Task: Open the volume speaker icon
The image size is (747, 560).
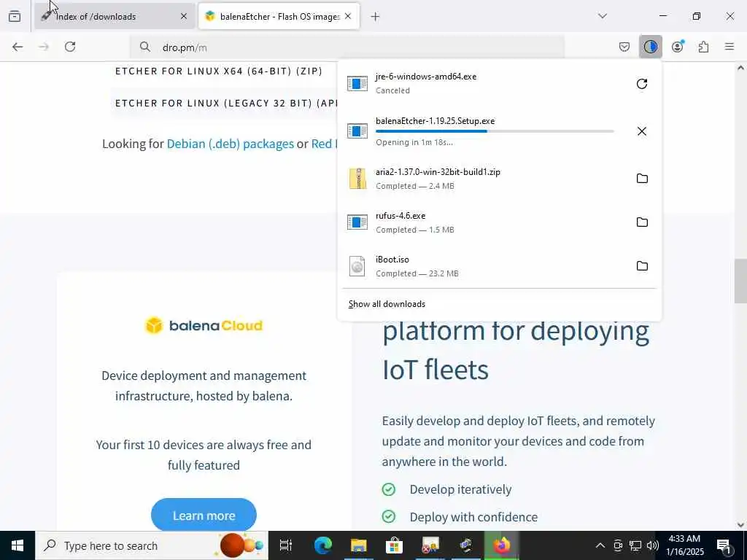Action: tap(653, 545)
